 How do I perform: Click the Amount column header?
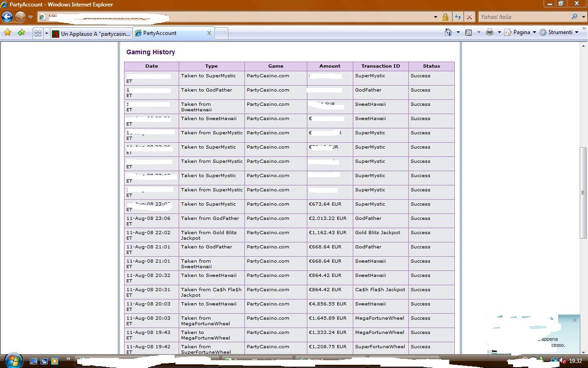pyautogui.click(x=330, y=66)
